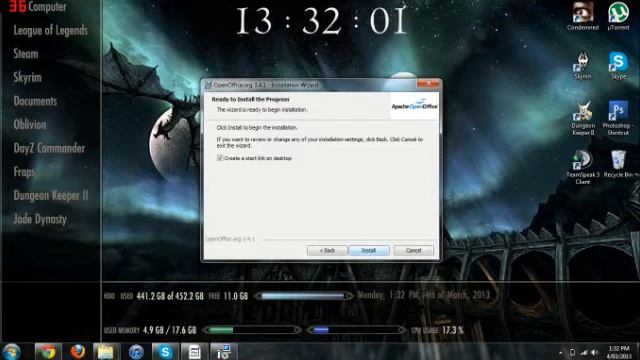640x360 pixels.
Task: Launch Dungeon Keeper II from sidebar list
Action: 51,196
